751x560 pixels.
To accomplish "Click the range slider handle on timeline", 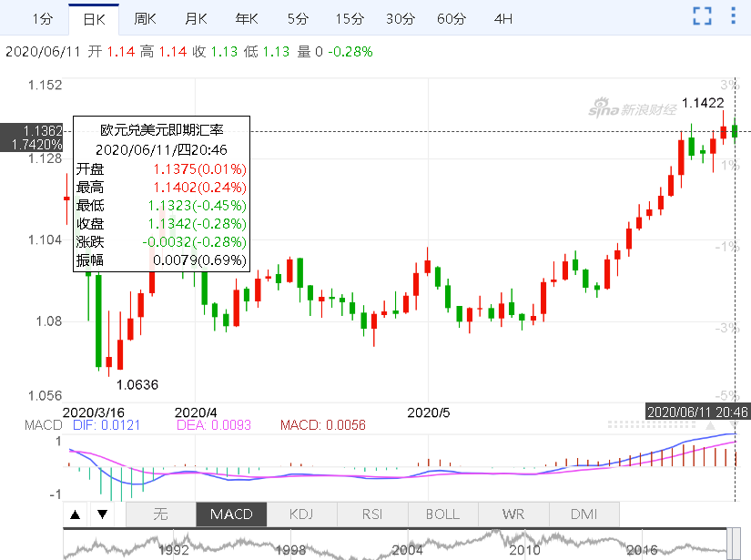I will click(734, 545).
